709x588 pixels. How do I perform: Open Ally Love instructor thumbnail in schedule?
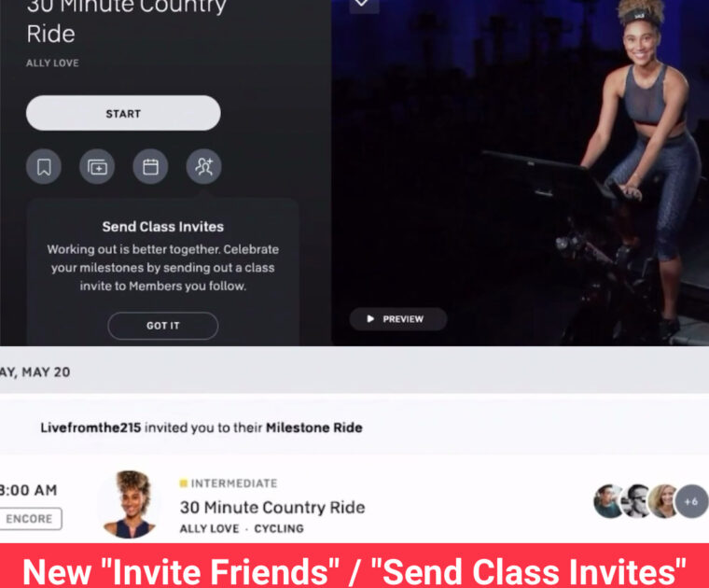(131, 503)
